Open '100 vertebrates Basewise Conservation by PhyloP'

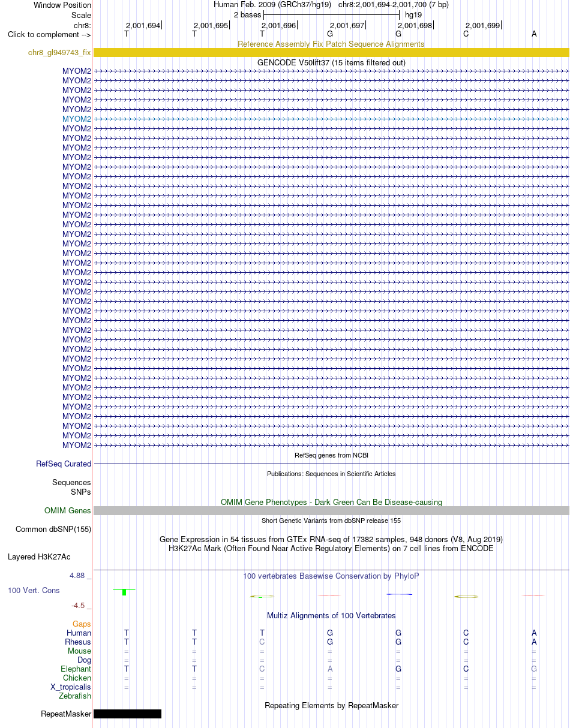[331, 576]
